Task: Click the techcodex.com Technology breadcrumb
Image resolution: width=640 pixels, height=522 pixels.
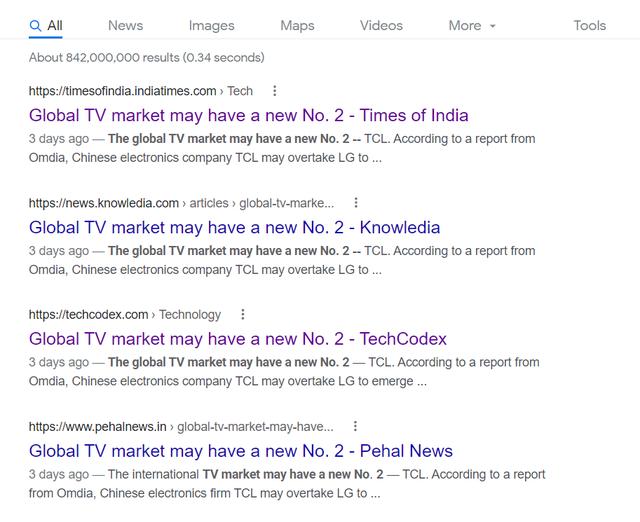Action: tap(125, 315)
